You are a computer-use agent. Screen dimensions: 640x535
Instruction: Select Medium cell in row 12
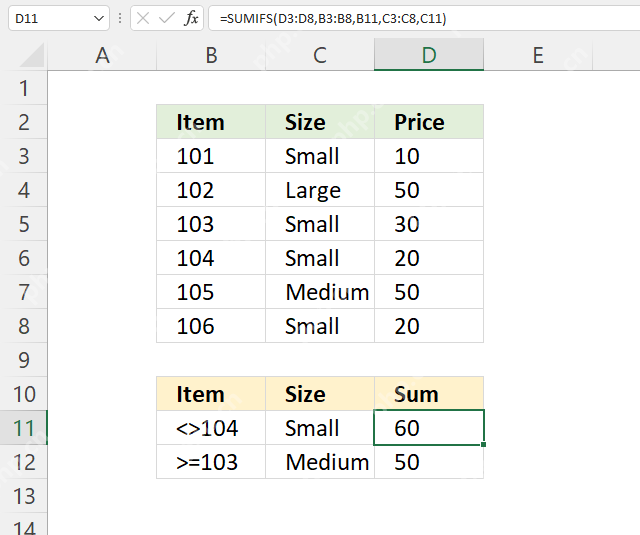click(x=320, y=462)
